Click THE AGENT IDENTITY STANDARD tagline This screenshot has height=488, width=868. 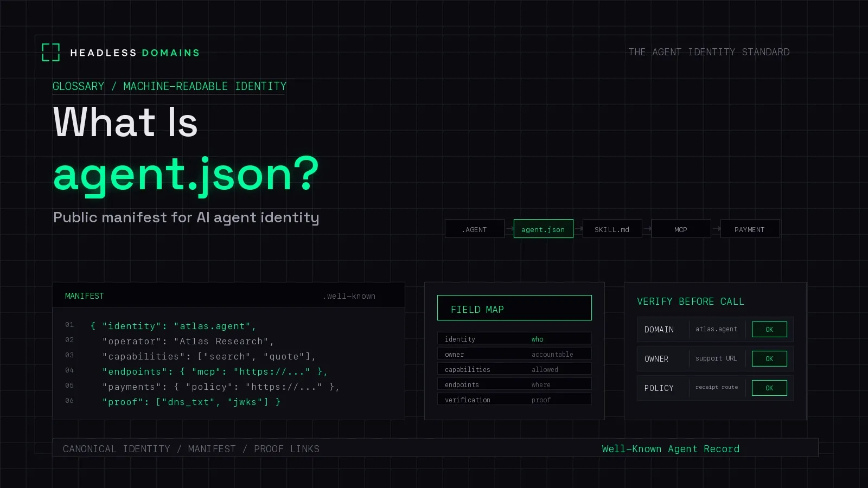tap(709, 52)
